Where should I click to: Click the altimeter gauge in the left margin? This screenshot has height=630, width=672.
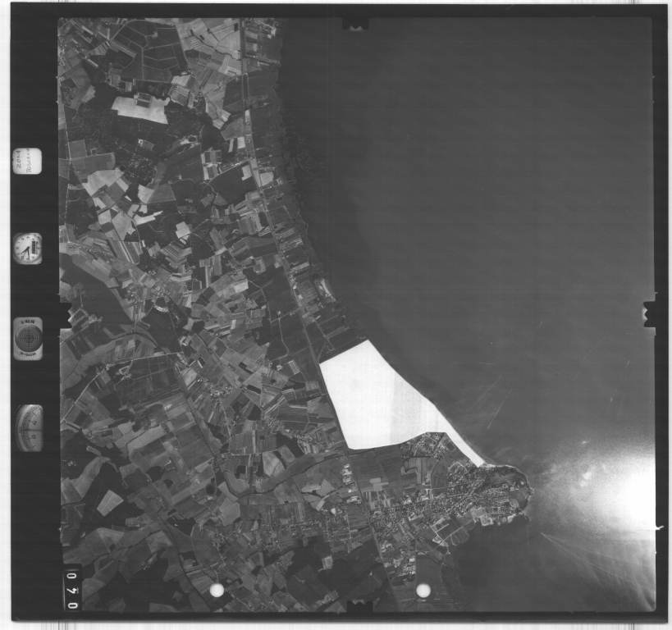click(x=30, y=427)
